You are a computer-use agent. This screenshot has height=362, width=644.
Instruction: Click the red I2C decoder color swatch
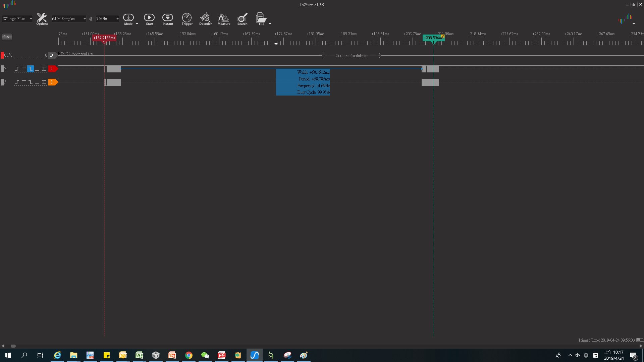click(x=2, y=55)
